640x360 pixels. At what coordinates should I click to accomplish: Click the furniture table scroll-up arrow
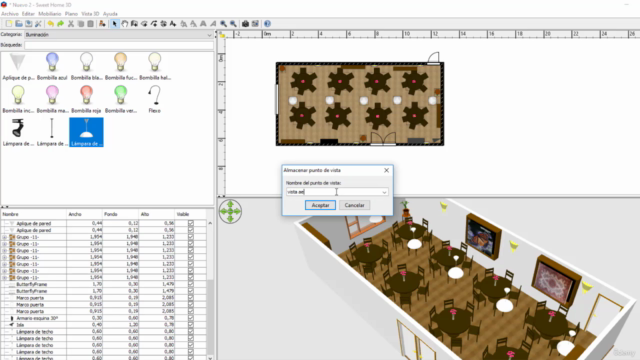pyautogui.click(x=210, y=223)
